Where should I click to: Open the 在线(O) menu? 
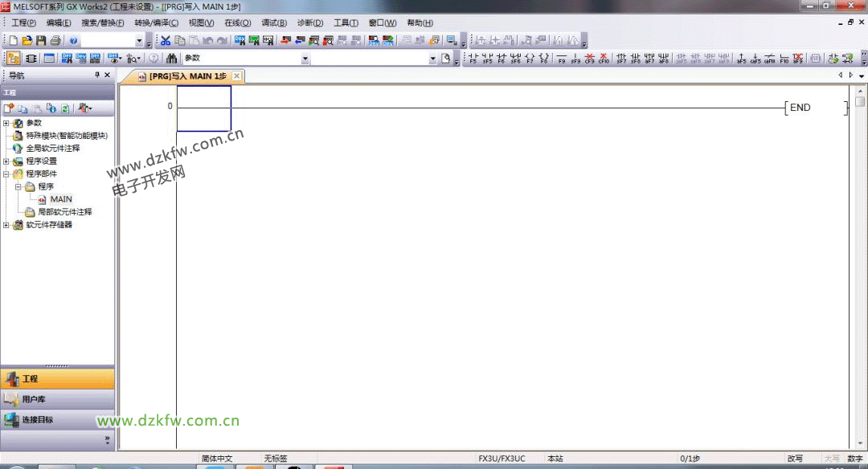(237, 22)
